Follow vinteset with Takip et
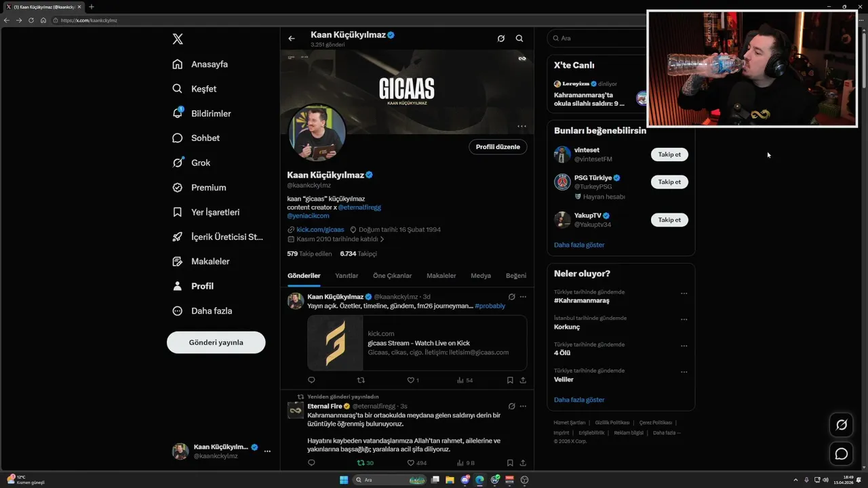Viewport: 868px width, 488px height. pos(669,155)
